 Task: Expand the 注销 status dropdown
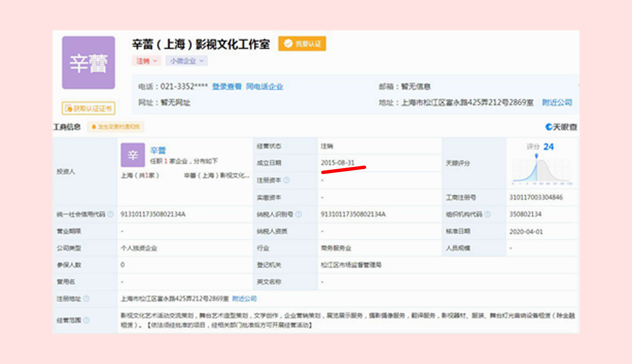[x=156, y=61]
